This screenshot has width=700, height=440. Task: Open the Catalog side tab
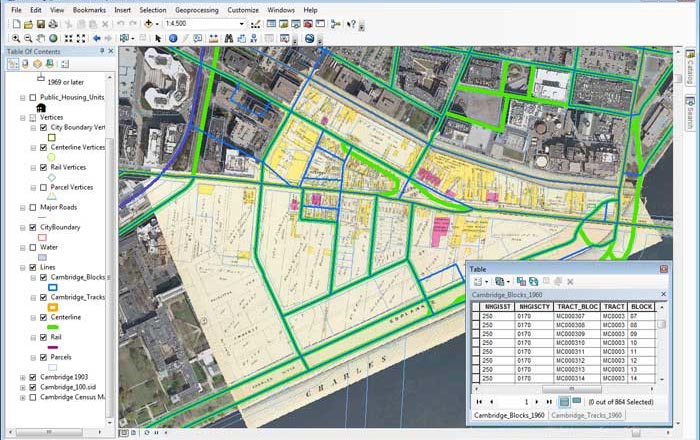690,68
